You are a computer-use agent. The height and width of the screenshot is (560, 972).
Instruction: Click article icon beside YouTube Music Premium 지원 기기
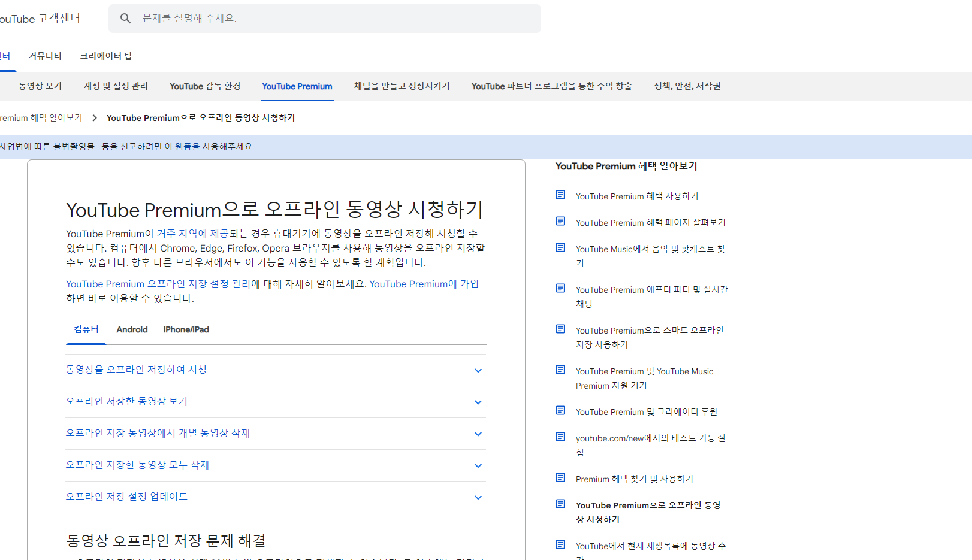pyautogui.click(x=560, y=370)
